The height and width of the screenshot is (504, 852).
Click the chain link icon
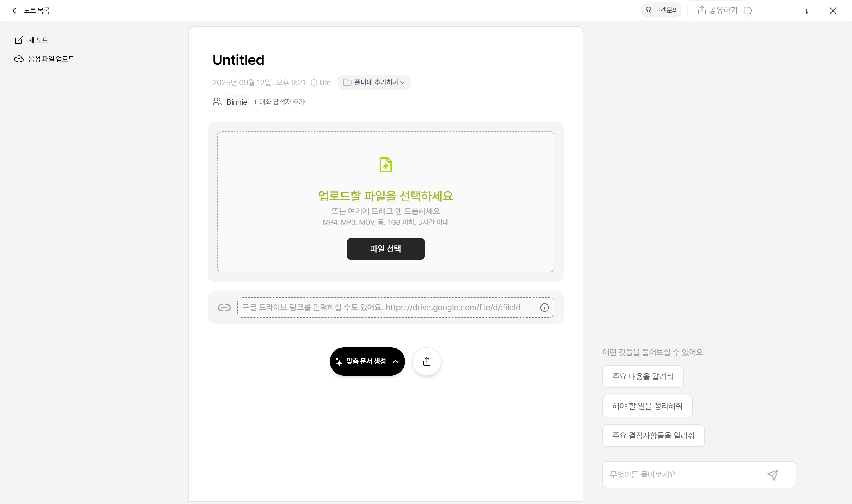pyautogui.click(x=224, y=308)
